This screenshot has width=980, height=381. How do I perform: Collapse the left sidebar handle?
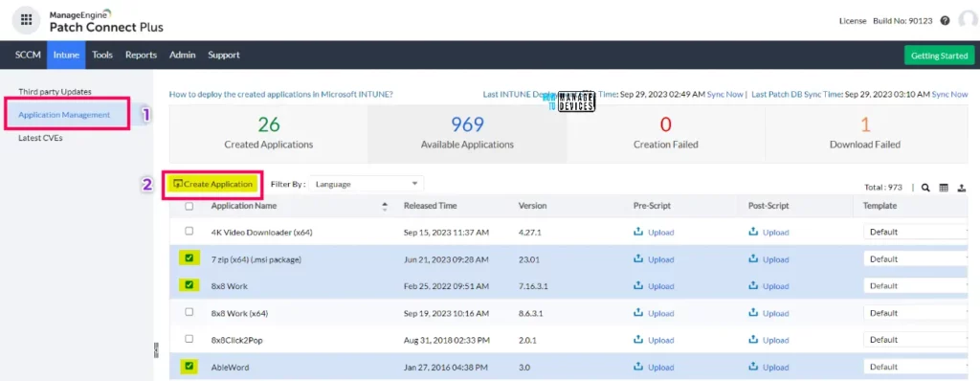156,349
